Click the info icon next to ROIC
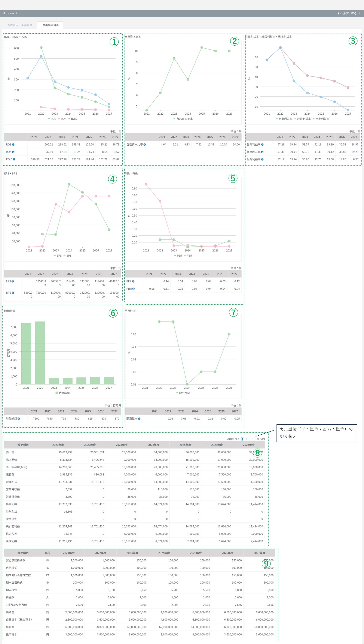 [x=14, y=159]
